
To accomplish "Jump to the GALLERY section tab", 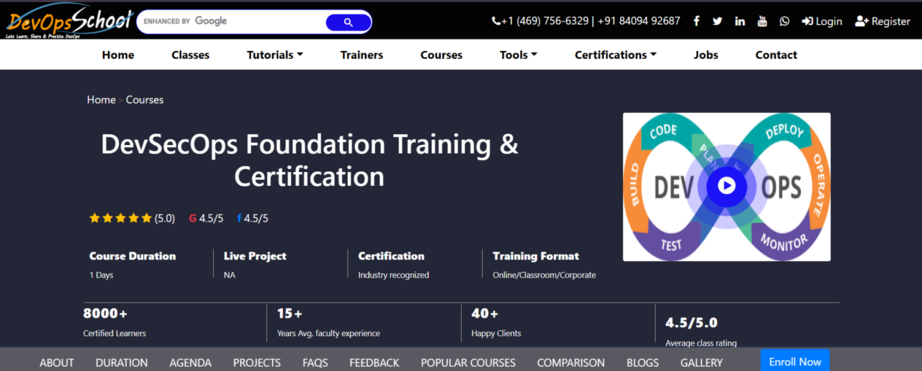I will point(701,363).
